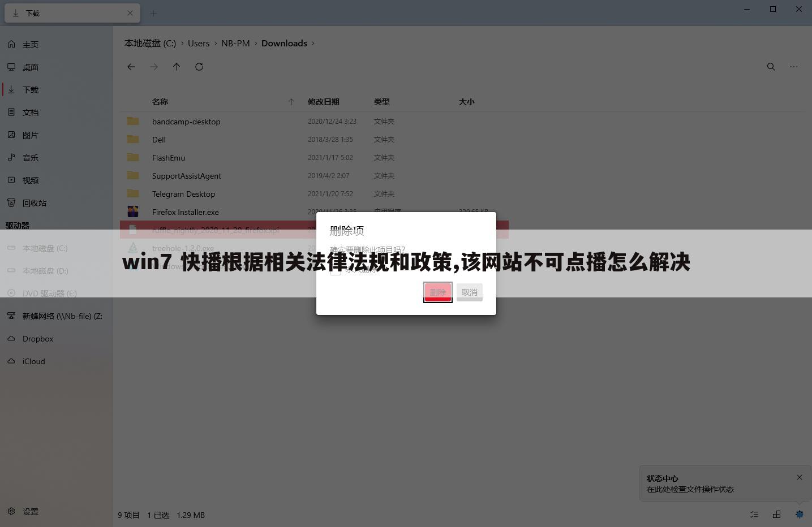812x527 pixels.
Task: Click the bandcamp-desktop folder icon
Action: pyautogui.click(x=133, y=121)
